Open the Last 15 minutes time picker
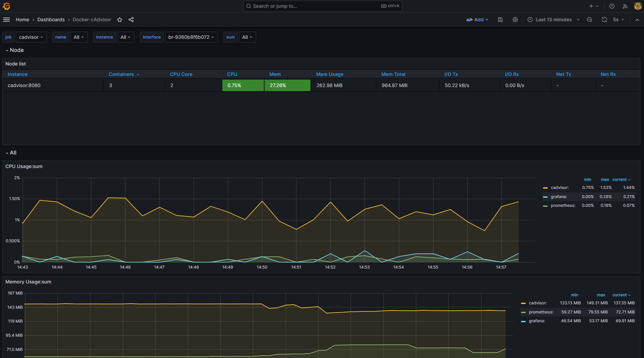Image resolution: width=644 pixels, height=358 pixels. point(553,20)
